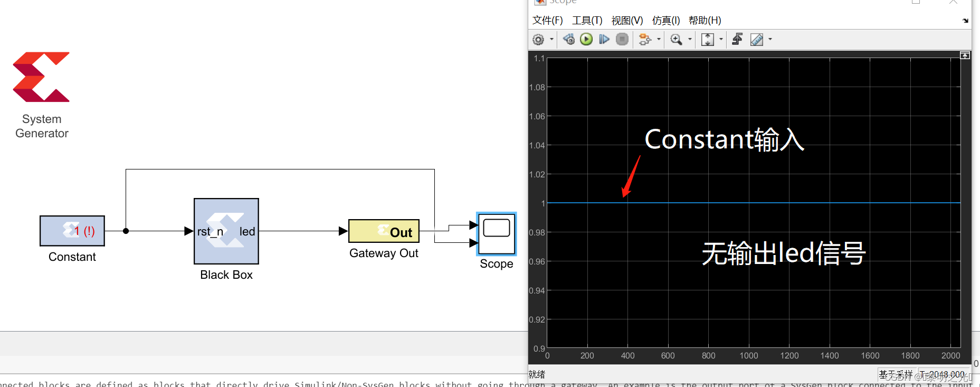This screenshot has width=980, height=387.
Task: Click the rst_n port label on Black Box
Action: pos(210,232)
